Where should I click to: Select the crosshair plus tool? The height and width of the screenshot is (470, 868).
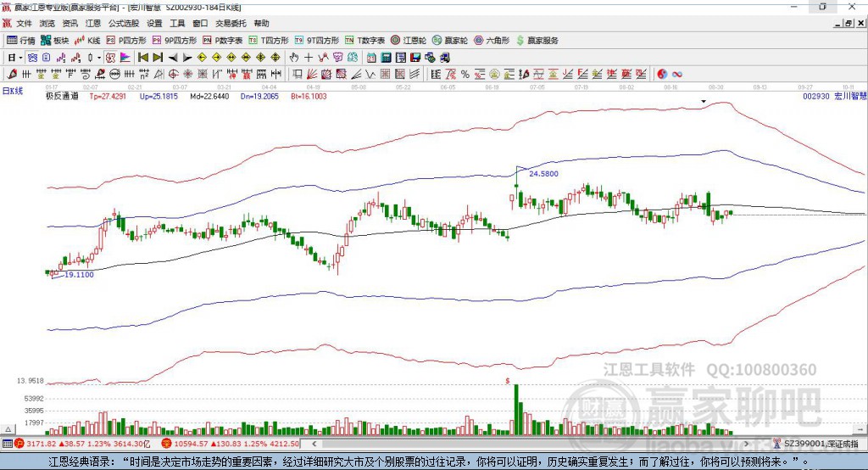[x=309, y=58]
